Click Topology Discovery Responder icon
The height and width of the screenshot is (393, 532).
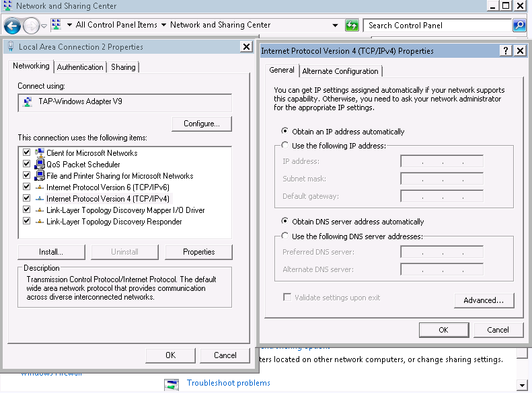pos(40,222)
